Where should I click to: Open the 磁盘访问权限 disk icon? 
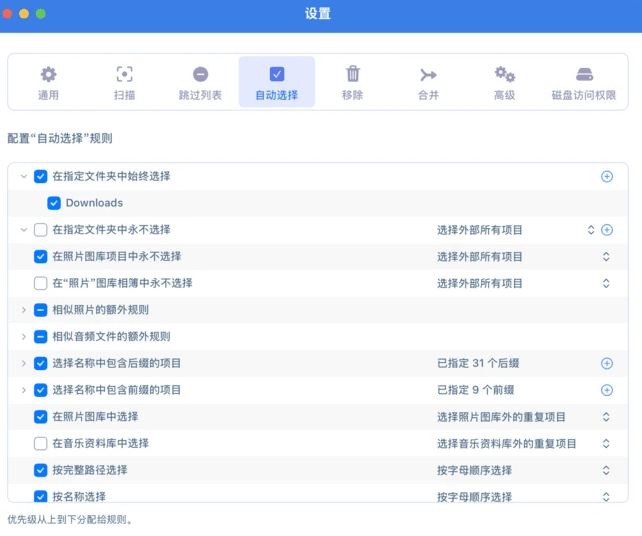click(584, 75)
